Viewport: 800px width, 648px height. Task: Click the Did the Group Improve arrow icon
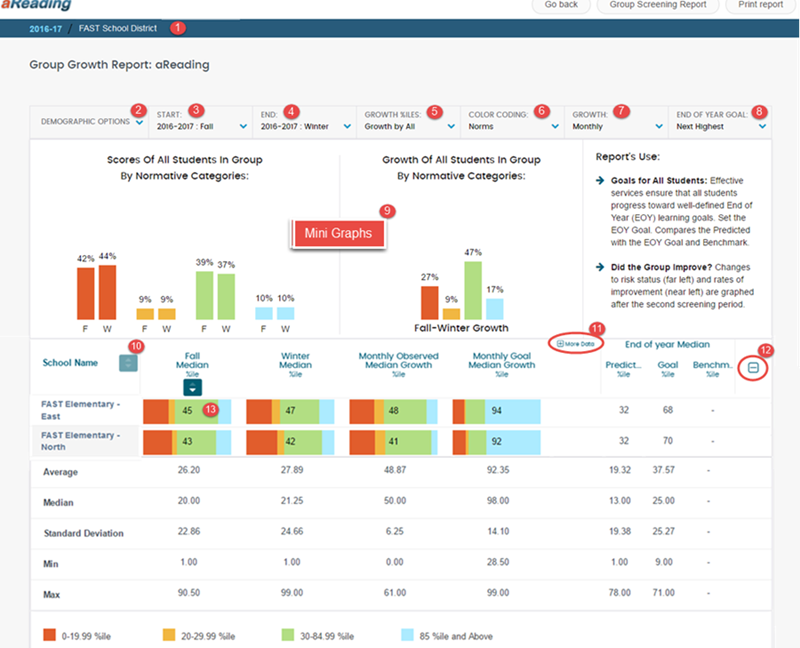click(x=600, y=267)
